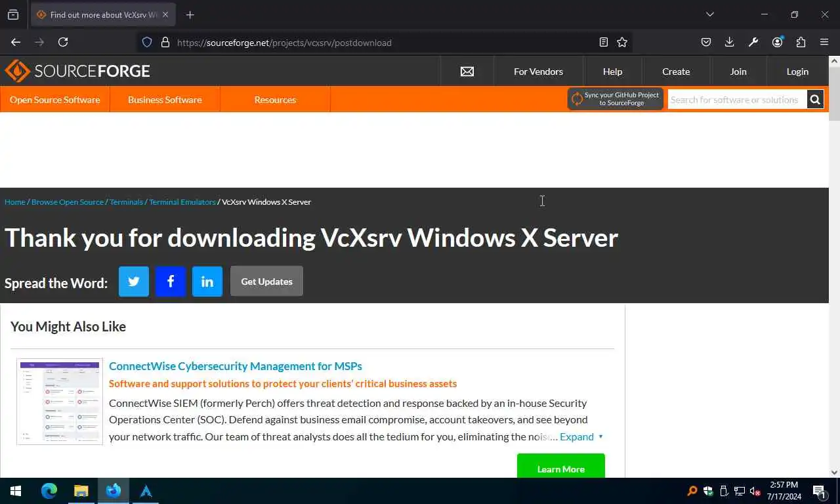Click the network tray icon
840x504 pixels.
(x=740, y=491)
